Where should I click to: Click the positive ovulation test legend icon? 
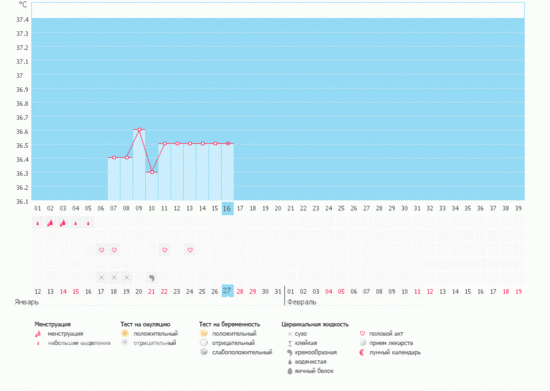coord(125,333)
